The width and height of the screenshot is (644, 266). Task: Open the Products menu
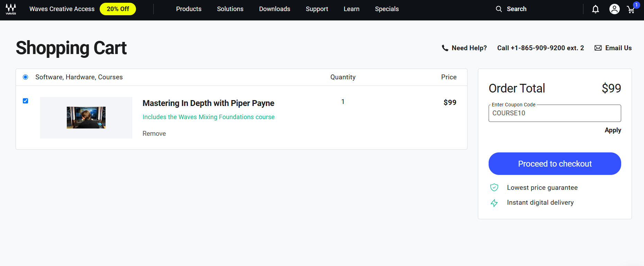point(189,9)
